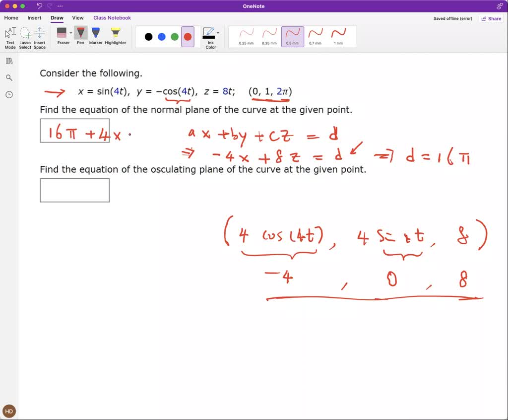Open the Eraser options dropdown
This screenshot has height=420, width=508.
click(x=70, y=32)
